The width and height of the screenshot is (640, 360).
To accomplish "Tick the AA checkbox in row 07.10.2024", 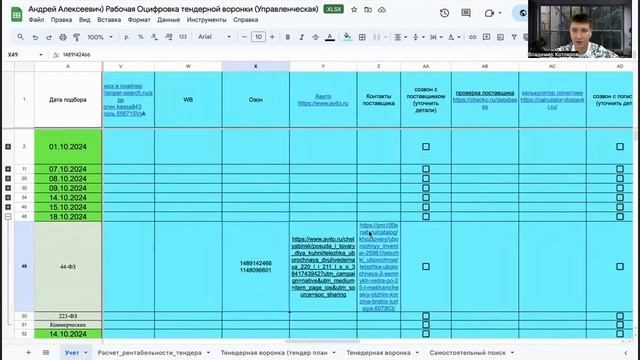I will point(426,169).
